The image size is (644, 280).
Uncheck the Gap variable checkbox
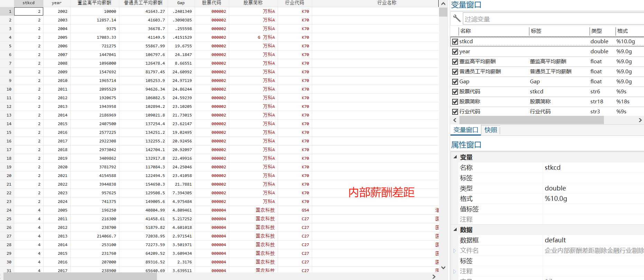[455, 82]
